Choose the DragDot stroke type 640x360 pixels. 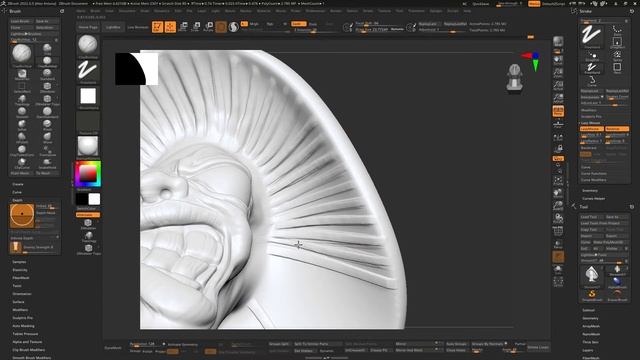pyautogui.click(x=592, y=56)
